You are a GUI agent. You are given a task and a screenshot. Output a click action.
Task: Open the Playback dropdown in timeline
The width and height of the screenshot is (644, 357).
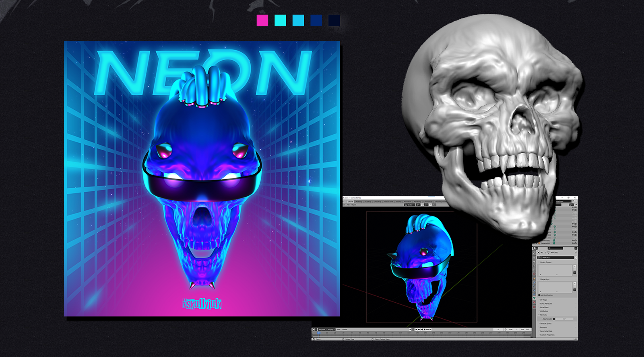tap(322, 329)
